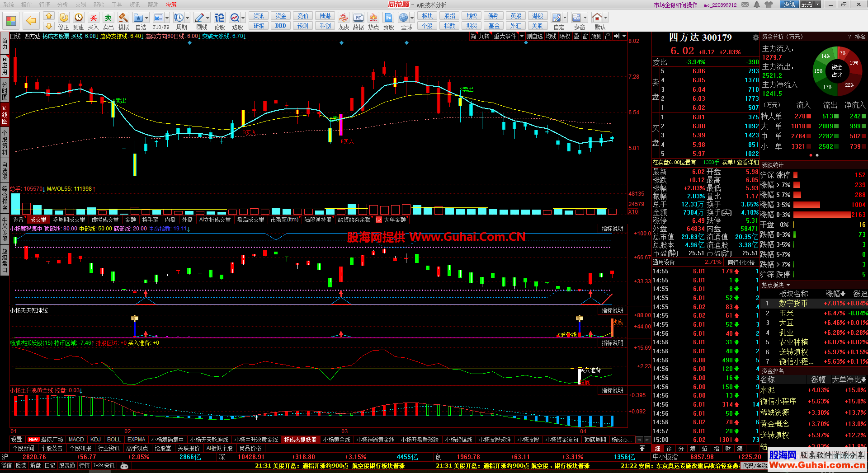Open the 分析 menu in menu bar
The image size is (868, 473).
click(x=63, y=5)
